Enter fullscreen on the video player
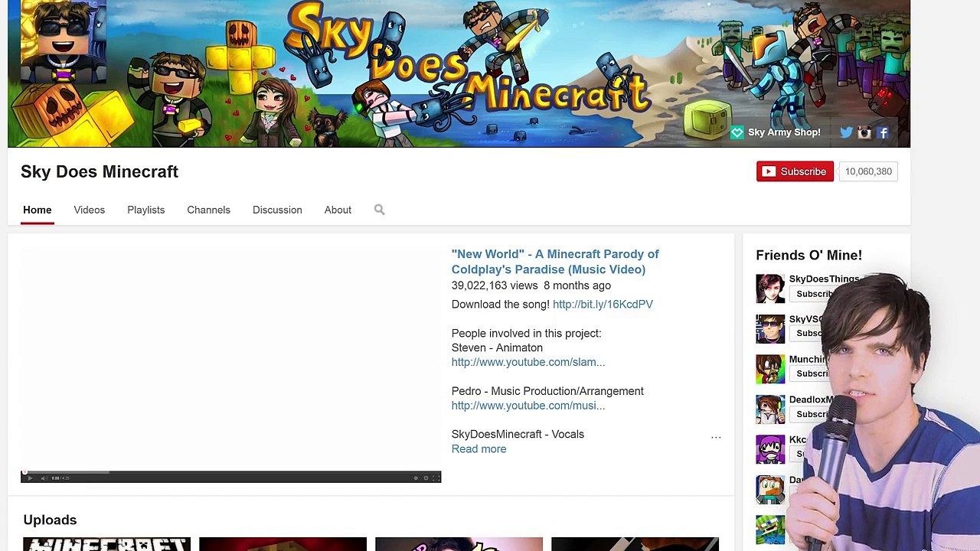Viewport: 980px width, 551px height. coord(436,478)
